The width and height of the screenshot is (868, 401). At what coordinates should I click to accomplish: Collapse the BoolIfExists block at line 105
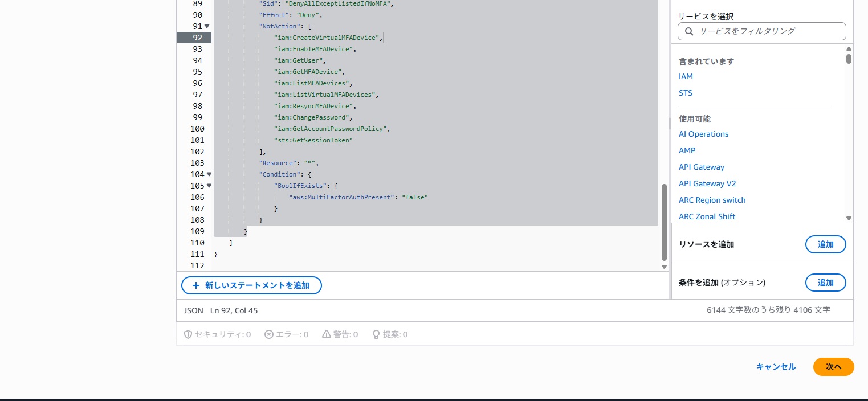pyautogui.click(x=209, y=186)
